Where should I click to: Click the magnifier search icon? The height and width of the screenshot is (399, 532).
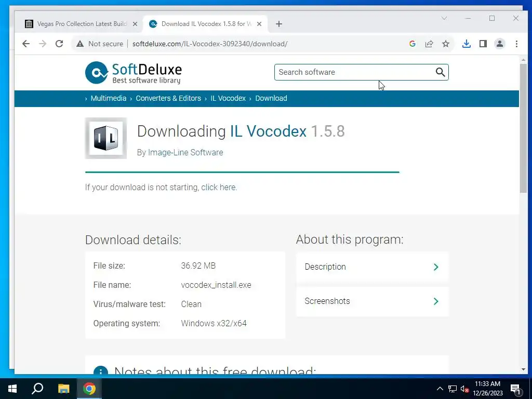[440, 72]
